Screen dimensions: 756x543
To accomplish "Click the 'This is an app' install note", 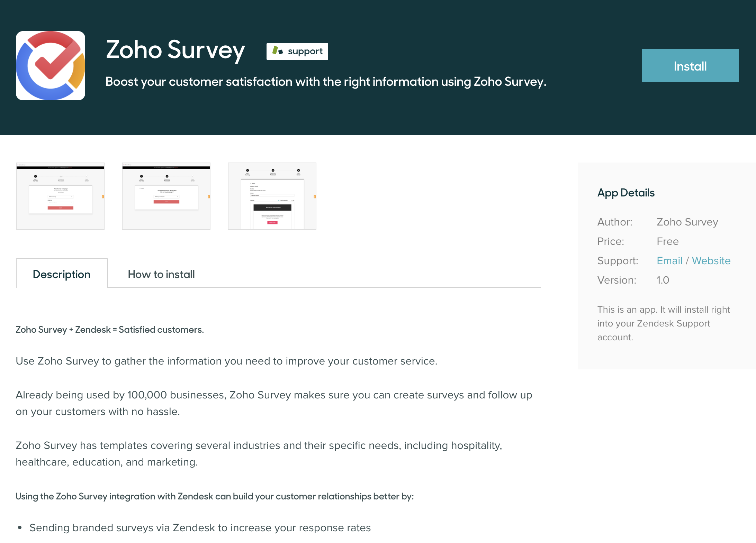I will 663,323.
